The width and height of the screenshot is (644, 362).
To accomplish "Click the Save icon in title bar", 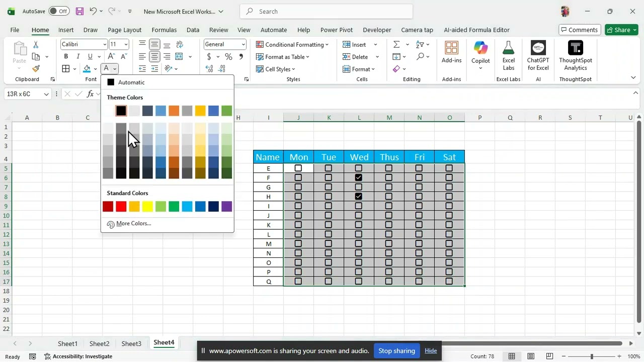I will click(79, 11).
